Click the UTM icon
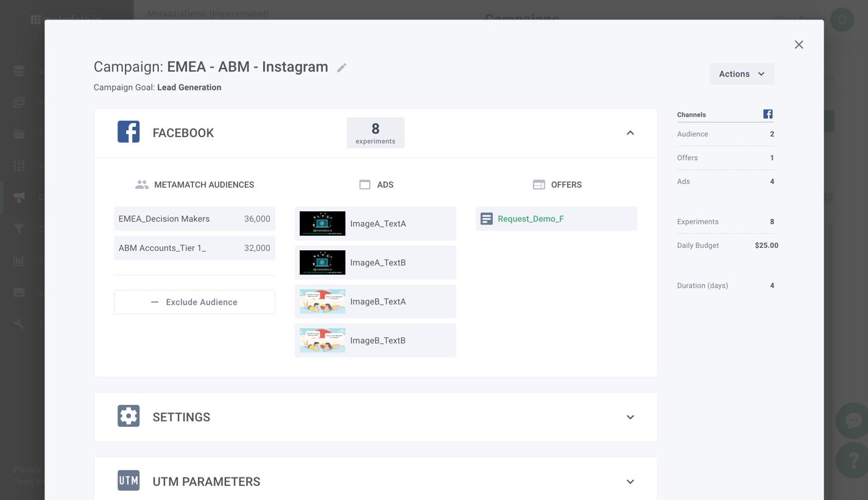Viewport: 868px width, 500px height. [x=129, y=481]
